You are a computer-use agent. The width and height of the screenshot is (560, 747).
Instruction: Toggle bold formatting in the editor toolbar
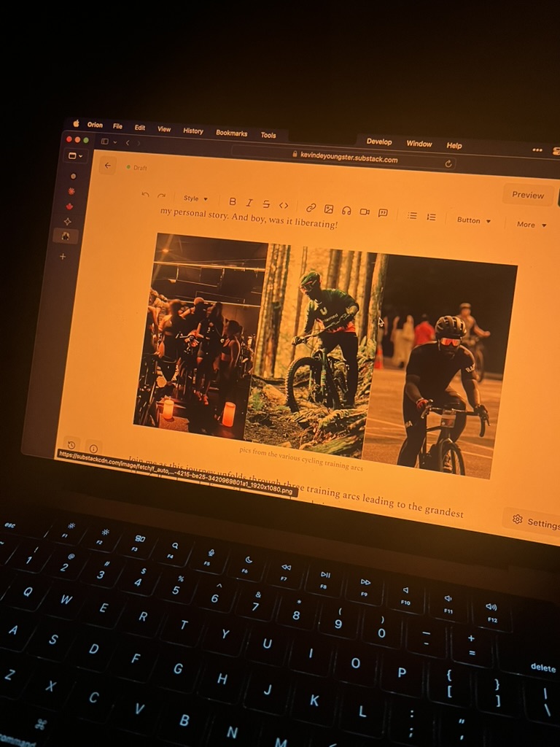(233, 201)
